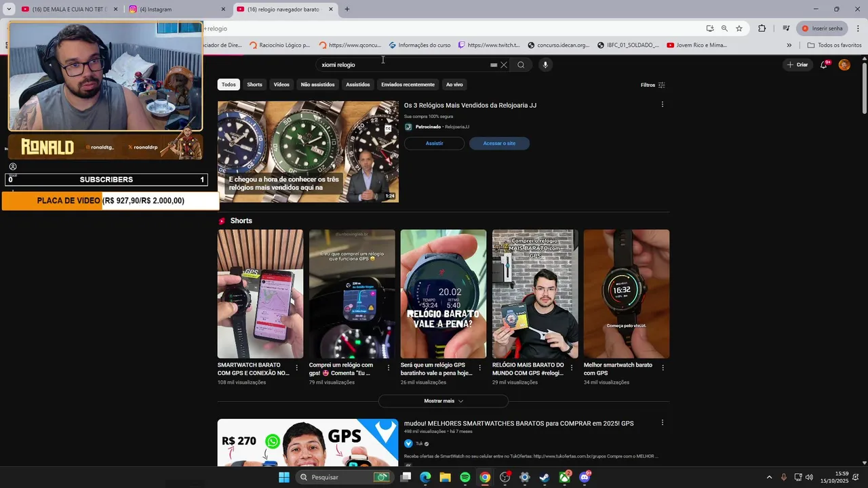
Task: Click the YouTube search magnifier button
Action: pos(521,65)
